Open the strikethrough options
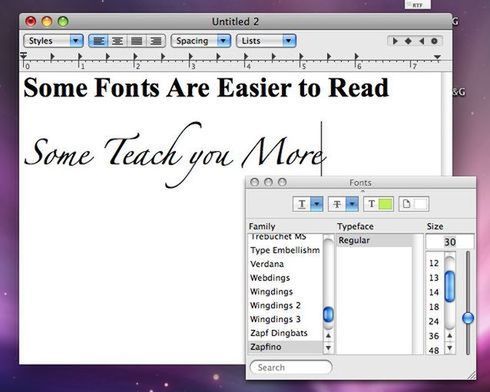 coord(343,204)
